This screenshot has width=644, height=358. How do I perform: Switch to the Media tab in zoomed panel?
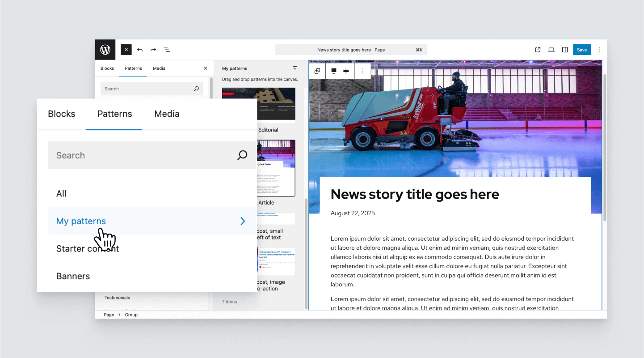pos(167,114)
